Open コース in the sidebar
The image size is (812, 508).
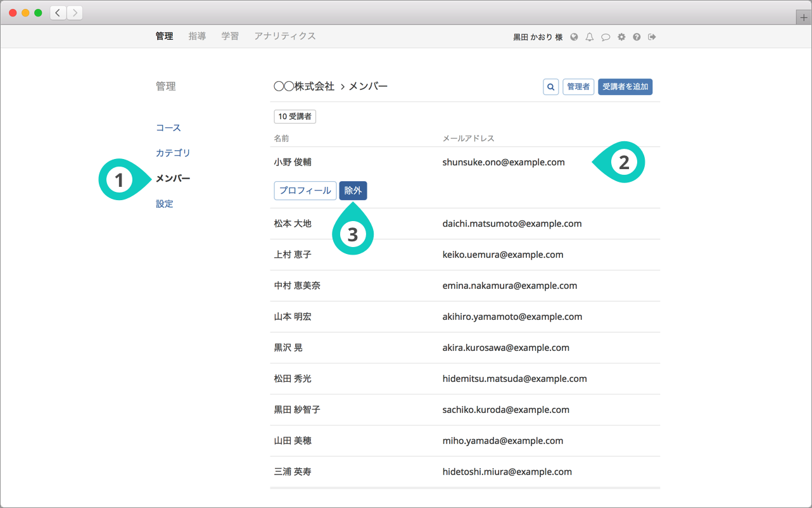pyautogui.click(x=168, y=128)
